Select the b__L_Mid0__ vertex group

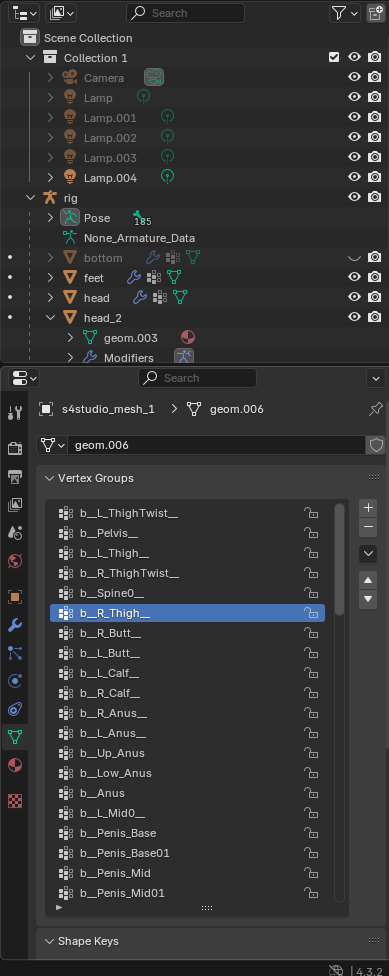tap(187, 813)
